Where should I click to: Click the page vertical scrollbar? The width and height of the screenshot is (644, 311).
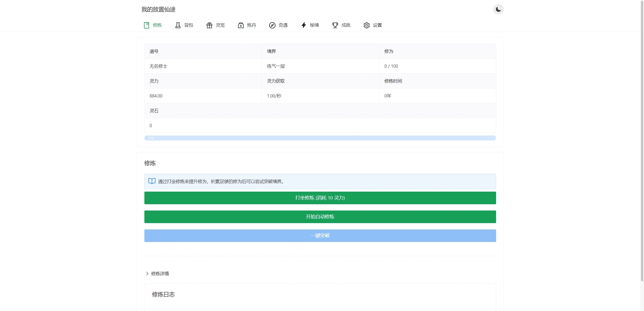tap(642, 141)
